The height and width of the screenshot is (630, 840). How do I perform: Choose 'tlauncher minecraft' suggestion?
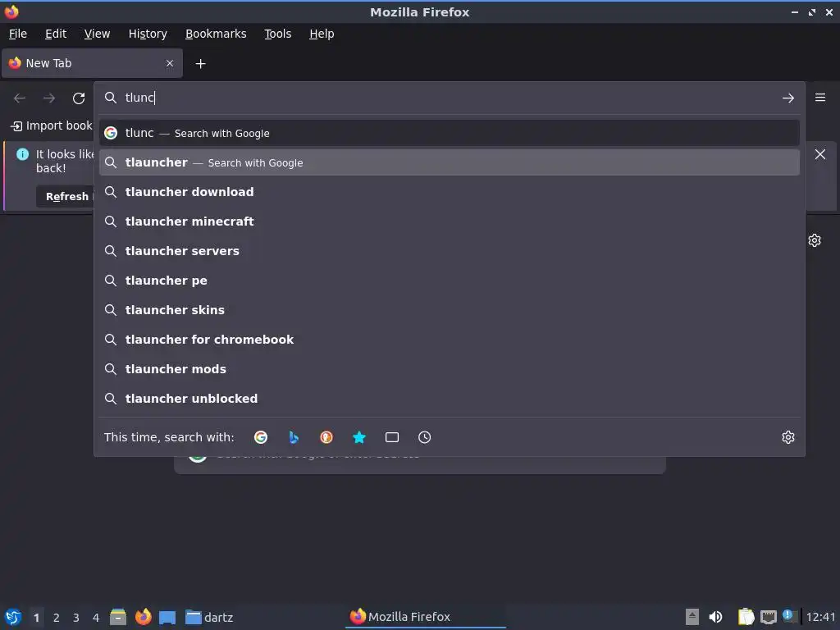point(449,221)
